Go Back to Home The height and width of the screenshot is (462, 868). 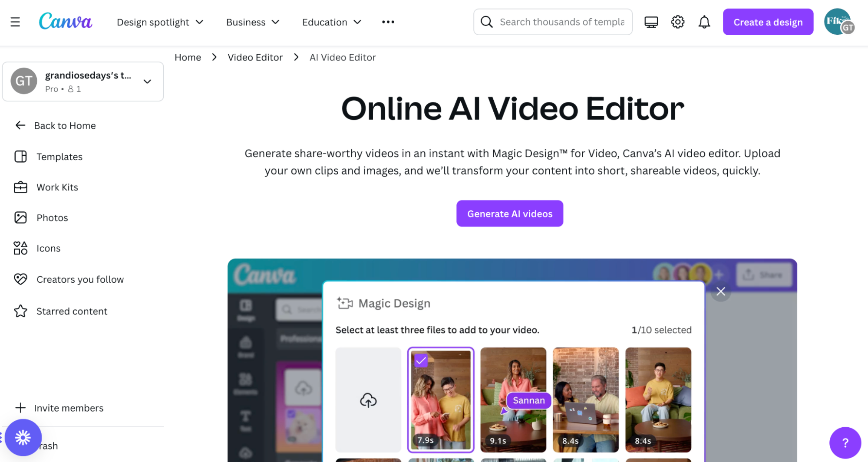(56, 125)
